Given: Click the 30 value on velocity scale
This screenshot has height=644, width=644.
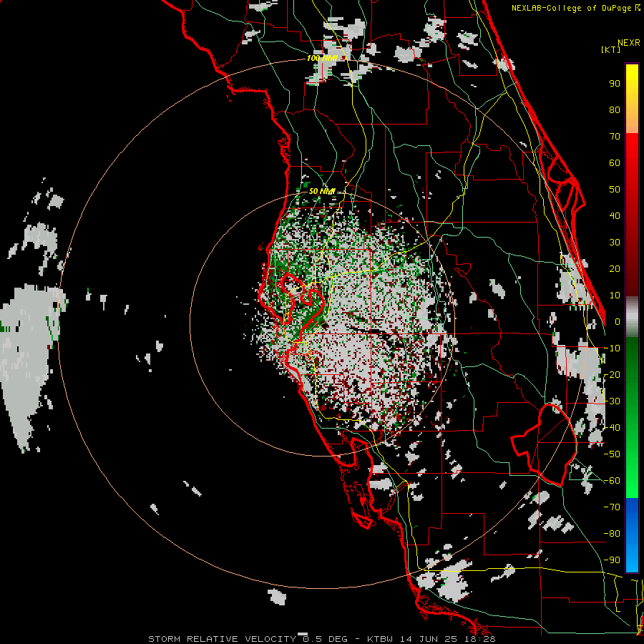Looking at the screenshot, I should tap(615, 243).
